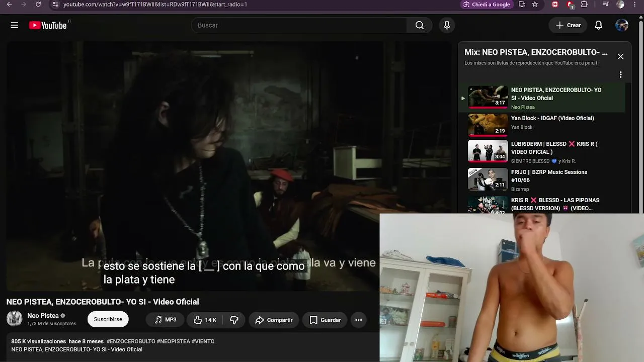Close the Mix playlist panel
The width and height of the screenshot is (644, 362).
(620, 57)
